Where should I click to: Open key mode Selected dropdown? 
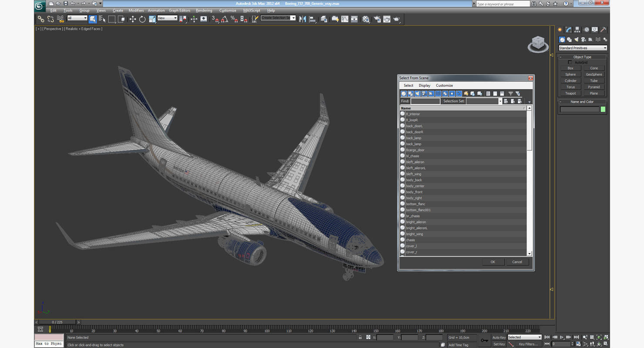[x=524, y=337]
